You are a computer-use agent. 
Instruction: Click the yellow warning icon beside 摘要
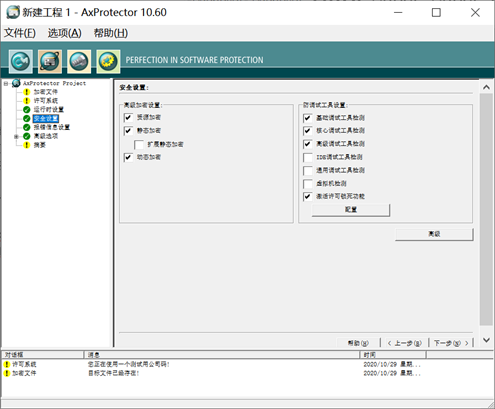tap(27, 145)
